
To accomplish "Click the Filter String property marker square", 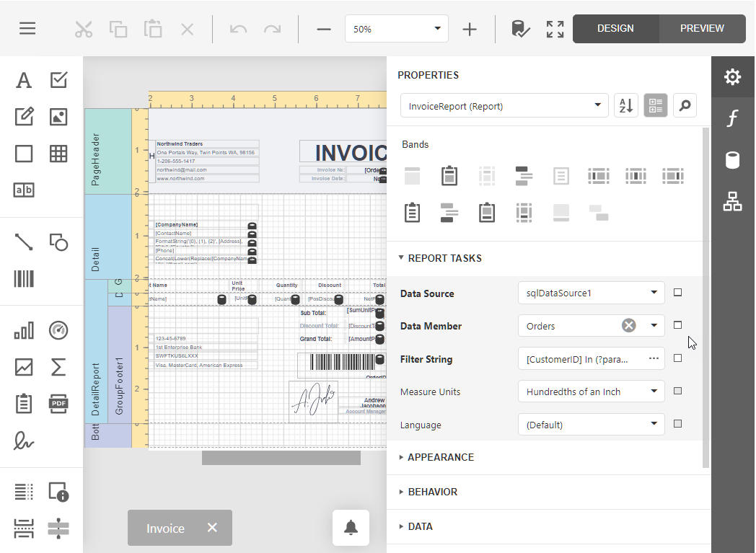I will pos(677,358).
